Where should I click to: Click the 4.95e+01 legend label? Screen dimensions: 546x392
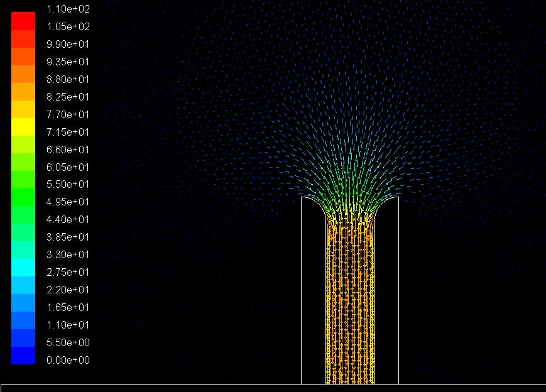(x=68, y=202)
